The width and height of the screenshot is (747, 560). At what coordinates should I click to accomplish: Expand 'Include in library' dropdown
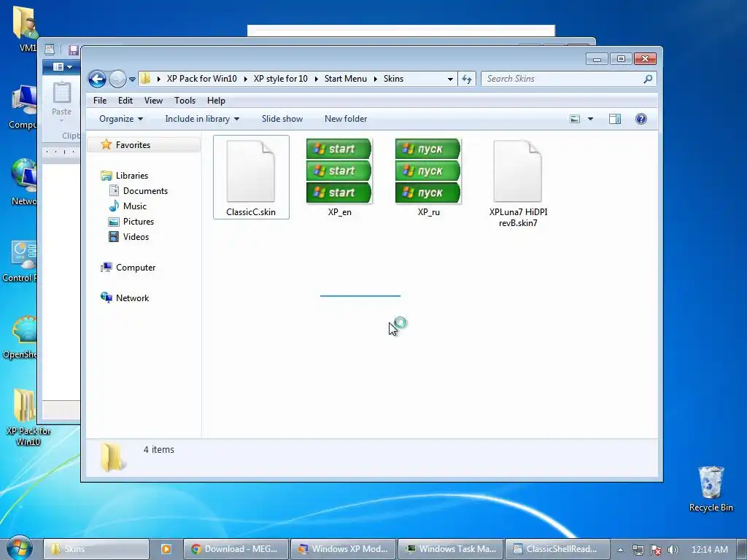click(x=202, y=119)
